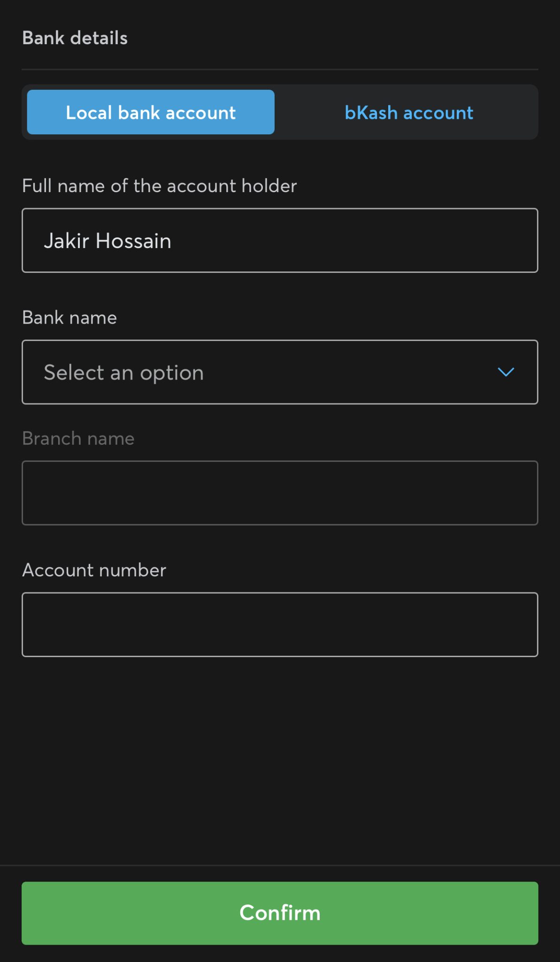This screenshot has width=560, height=962.
Task: Switch to the bKash account tab
Action: click(408, 113)
